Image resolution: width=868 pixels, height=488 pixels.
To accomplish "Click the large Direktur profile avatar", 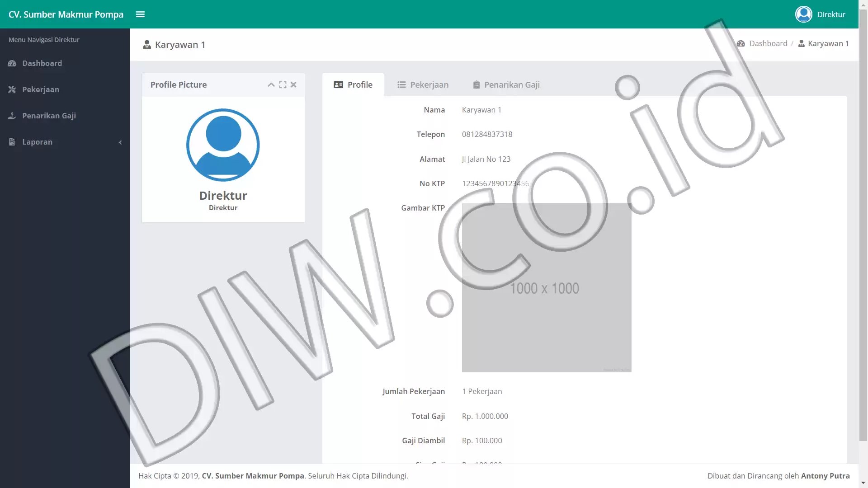I will 223,145.
